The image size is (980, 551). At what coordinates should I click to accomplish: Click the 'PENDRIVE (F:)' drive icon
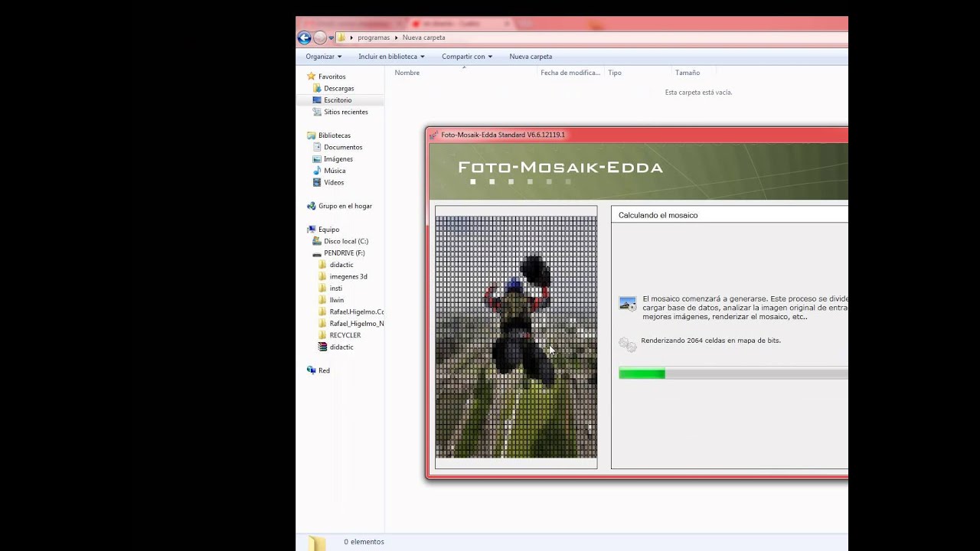[x=317, y=253]
